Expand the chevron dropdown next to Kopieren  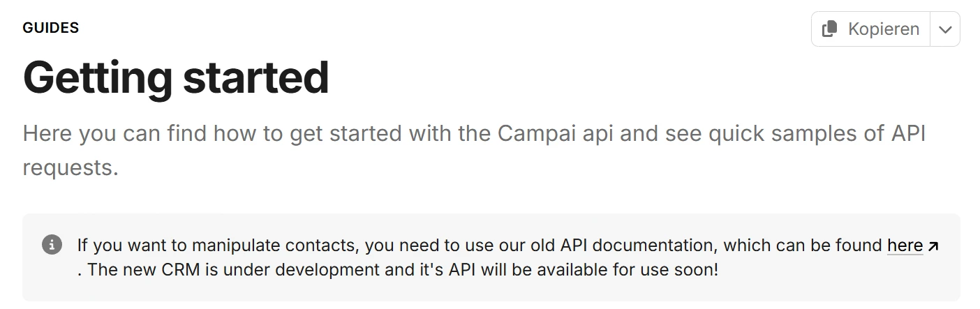[945, 29]
